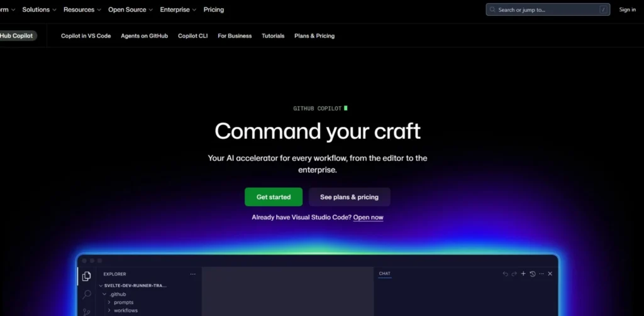Click the Command your craft headline
Viewport: 644px width, 316px height.
[318, 131]
